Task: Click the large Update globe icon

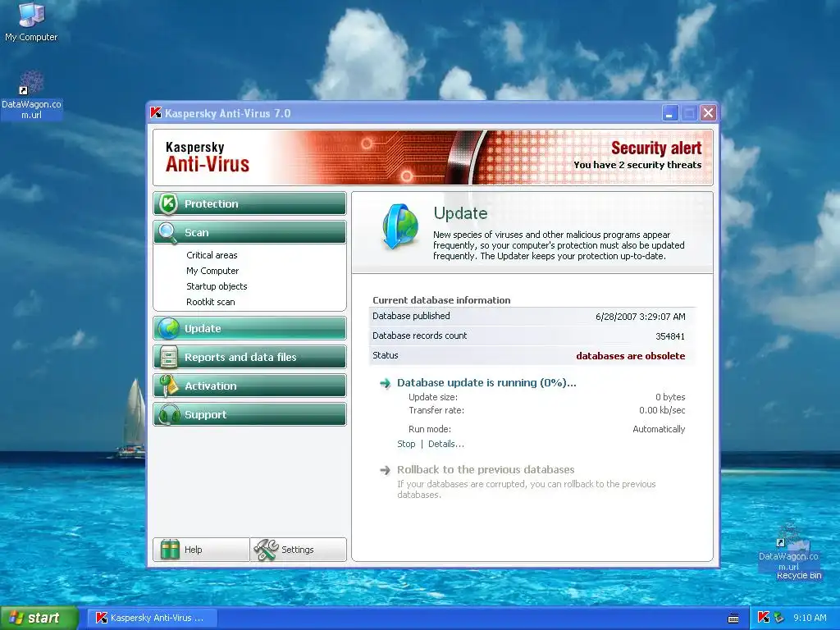Action: [400, 226]
